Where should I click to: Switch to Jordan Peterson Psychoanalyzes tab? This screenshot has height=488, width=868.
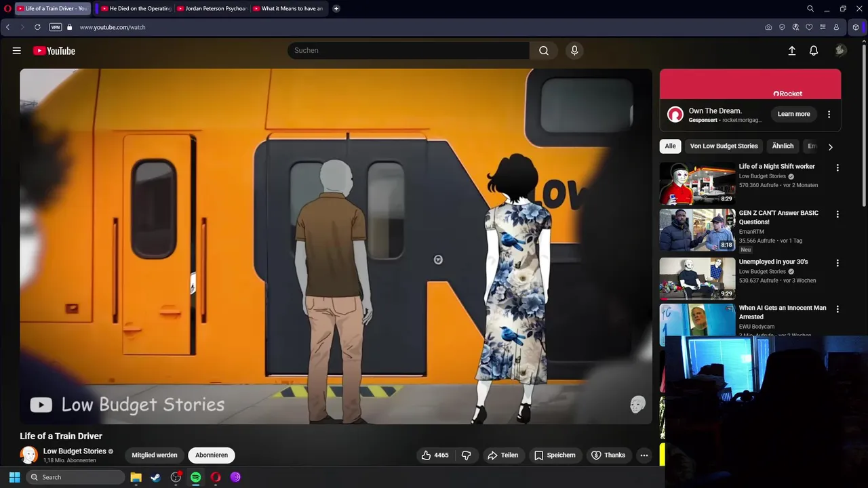211,9
